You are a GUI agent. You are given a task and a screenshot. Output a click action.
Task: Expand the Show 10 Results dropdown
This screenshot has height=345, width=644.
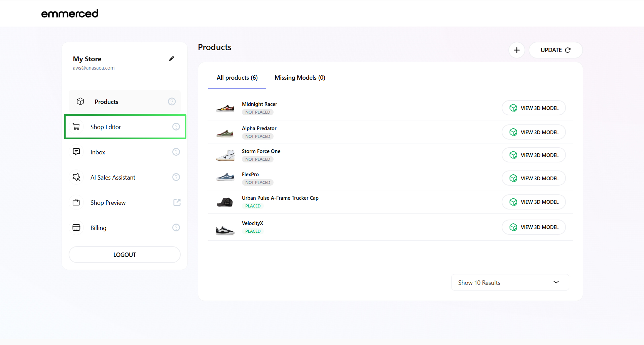[x=510, y=282]
